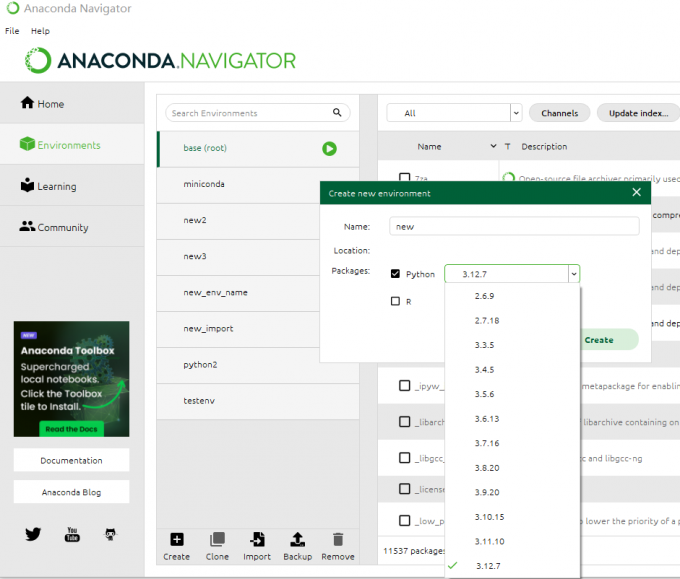This screenshot has height=579, width=680.
Task: Choose Python version 3.5.6
Action: [x=512, y=394]
